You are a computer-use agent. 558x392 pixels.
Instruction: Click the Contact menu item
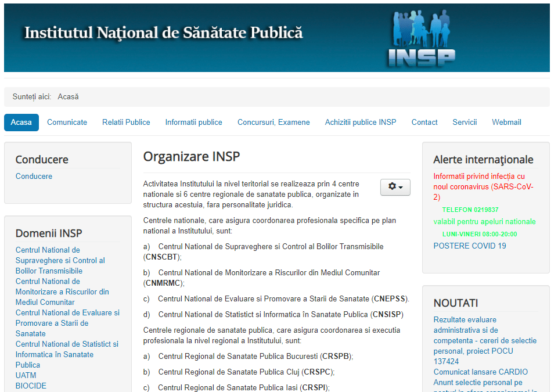(x=424, y=123)
